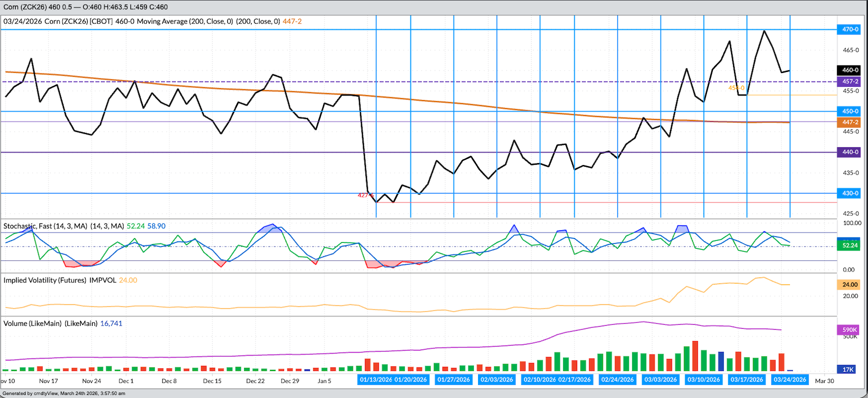Select the black 460-0 last price tag

click(849, 70)
